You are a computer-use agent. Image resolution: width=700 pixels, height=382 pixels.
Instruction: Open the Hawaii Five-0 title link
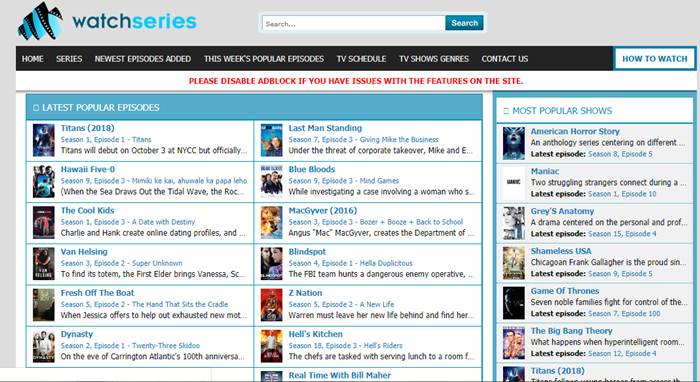88,169
